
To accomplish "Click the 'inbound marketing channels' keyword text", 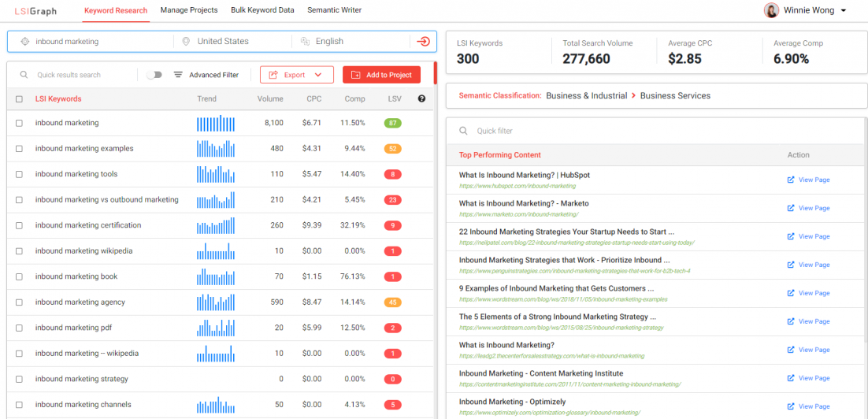I will (83, 405).
